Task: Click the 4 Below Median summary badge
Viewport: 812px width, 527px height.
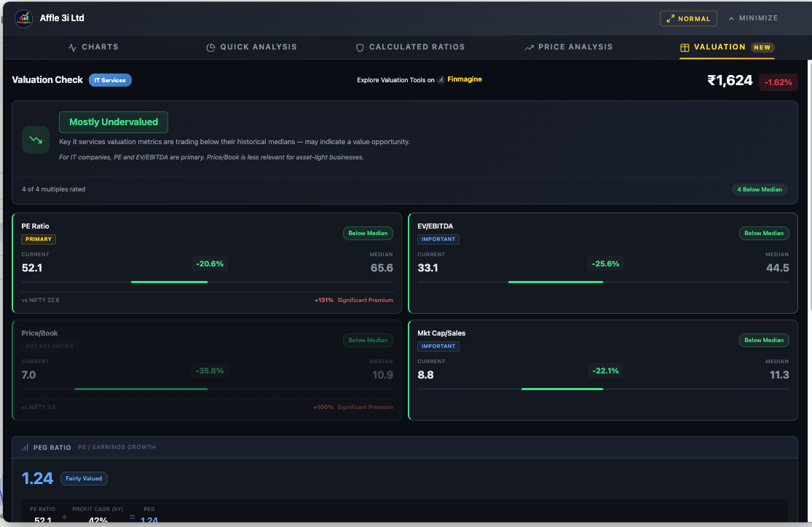Action: coord(760,189)
